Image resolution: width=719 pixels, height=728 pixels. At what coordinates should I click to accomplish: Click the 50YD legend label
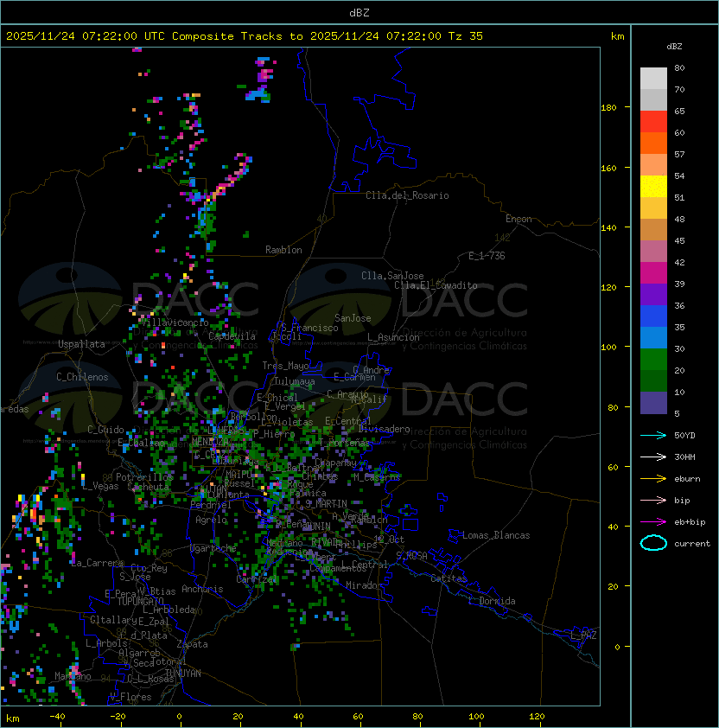pos(684,435)
